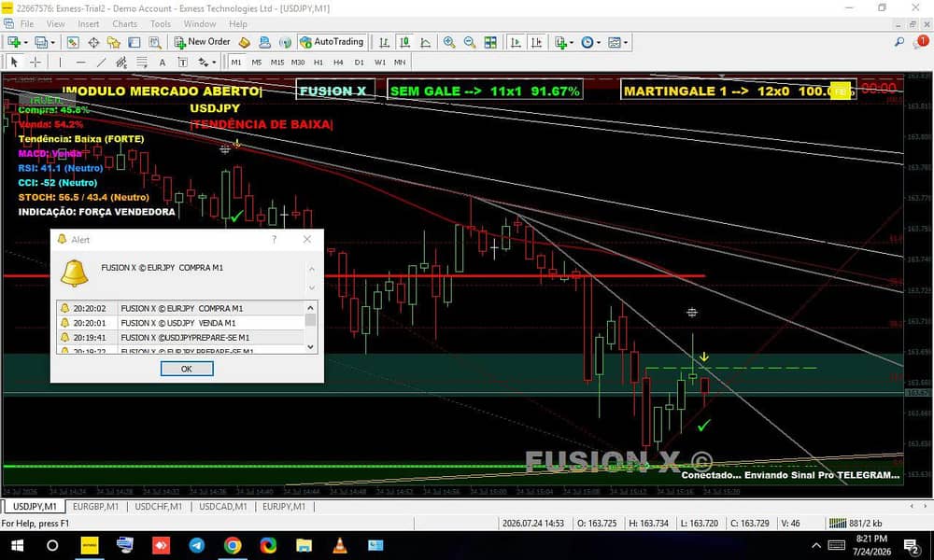Expand the Profiles dropdown arrow
This screenshot has width=934, height=560.
click(52, 43)
